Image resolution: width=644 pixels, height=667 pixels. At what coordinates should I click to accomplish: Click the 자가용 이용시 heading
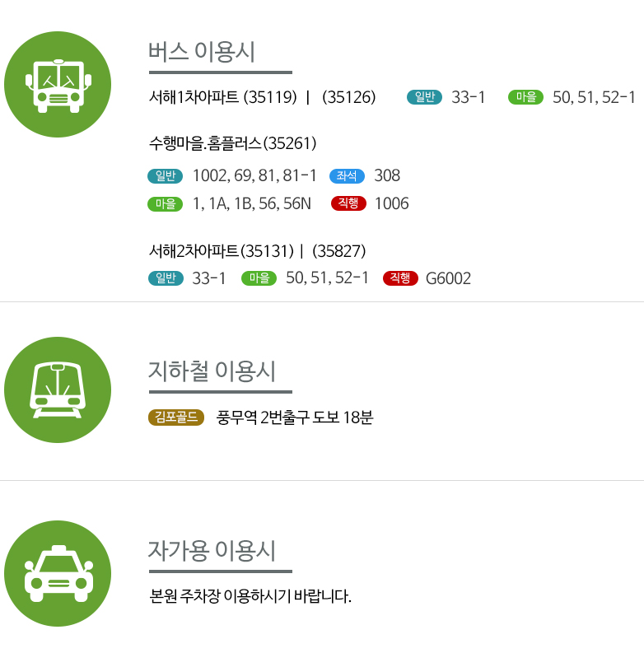click(212, 550)
